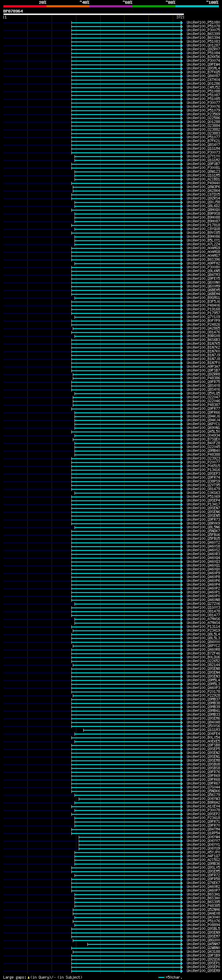Screen dimensions: 222x980
Task: Select the UniRef100_P51077 label
Action: click(x=203, y=137)
